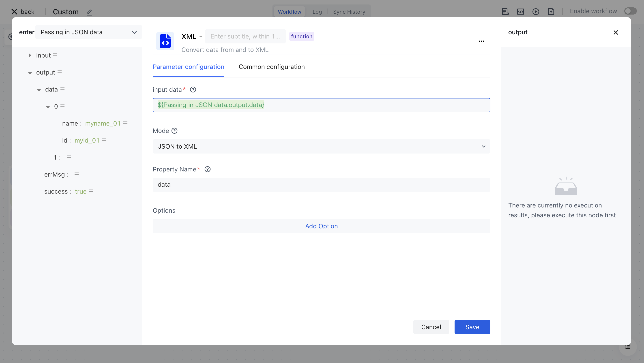The image size is (644, 363).
Task: Click the Property Name input field
Action: (x=321, y=185)
